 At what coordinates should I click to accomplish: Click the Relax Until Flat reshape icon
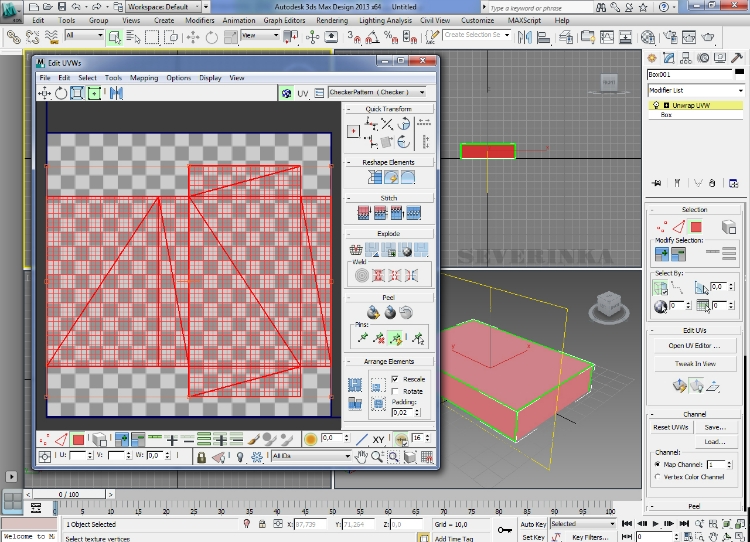(x=391, y=178)
